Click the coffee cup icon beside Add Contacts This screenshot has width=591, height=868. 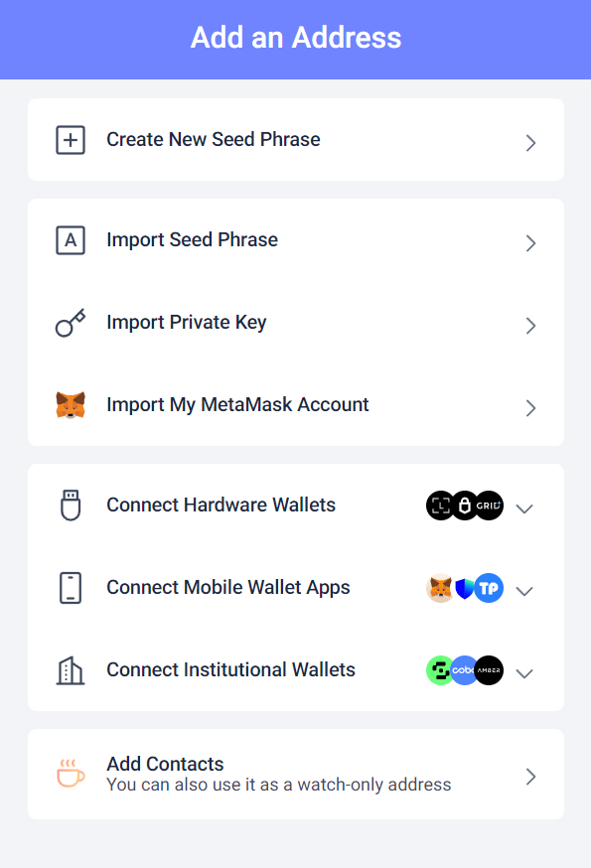(x=70, y=774)
